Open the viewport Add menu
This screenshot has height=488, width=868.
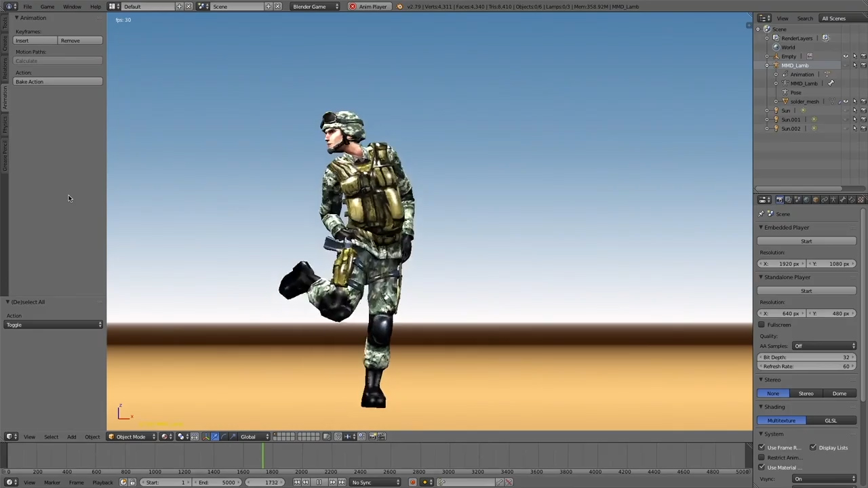tap(71, 436)
